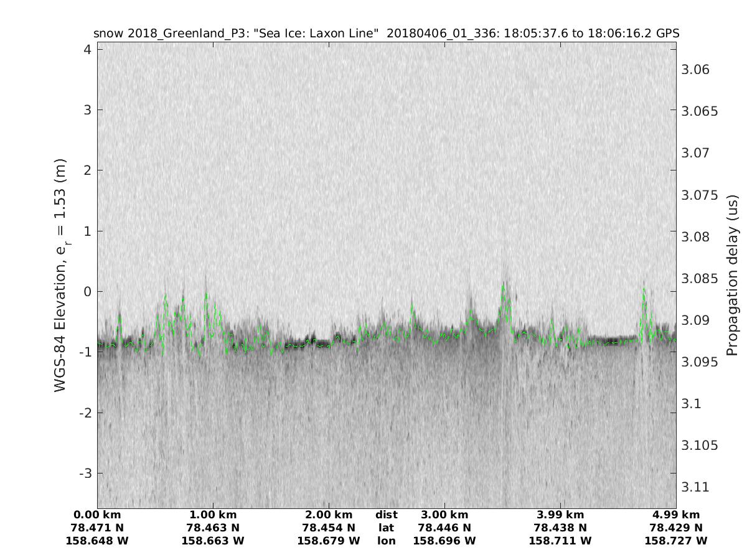Click the '4.99 km' x-axis tick label
The width and height of the screenshot is (747, 560).
click(x=676, y=515)
